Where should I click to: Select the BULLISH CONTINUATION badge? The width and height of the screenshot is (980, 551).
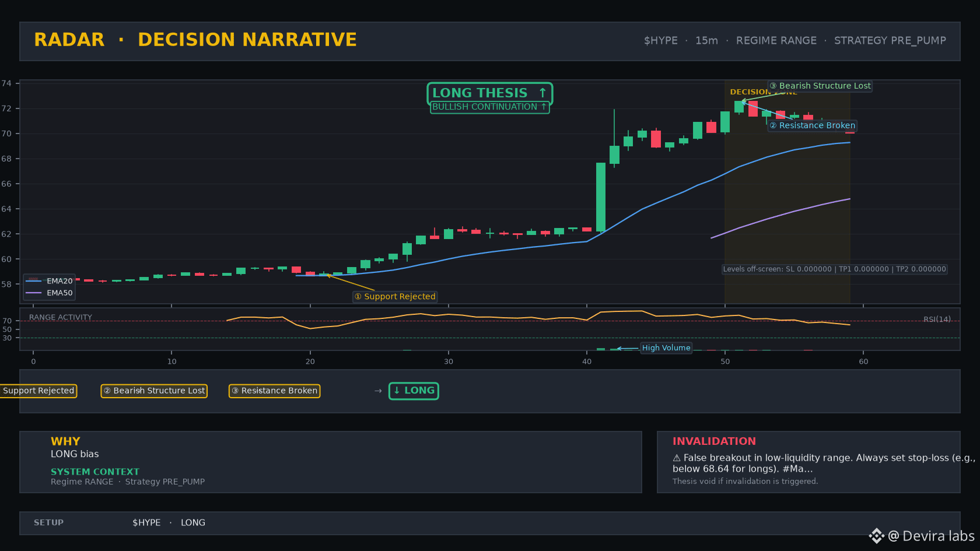coord(489,107)
